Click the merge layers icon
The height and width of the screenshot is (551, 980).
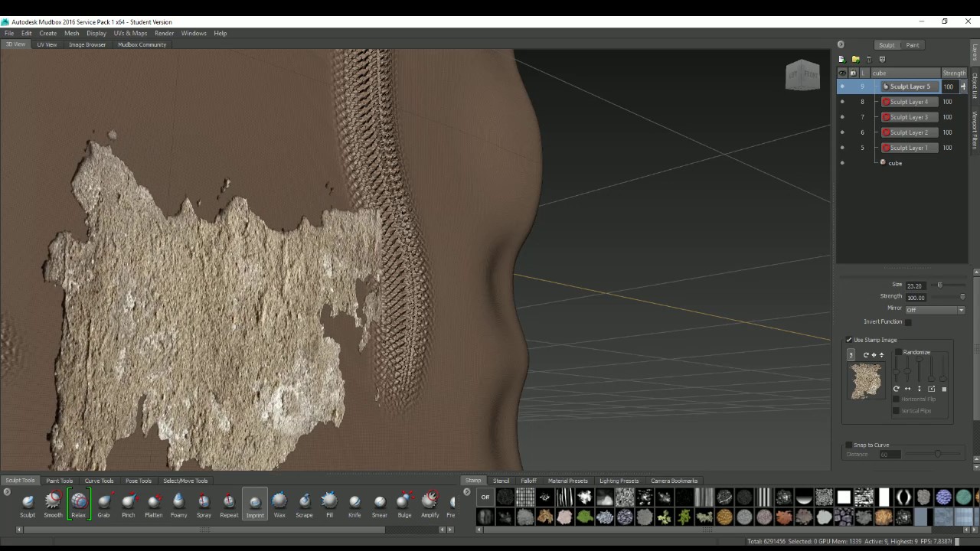pos(882,59)
